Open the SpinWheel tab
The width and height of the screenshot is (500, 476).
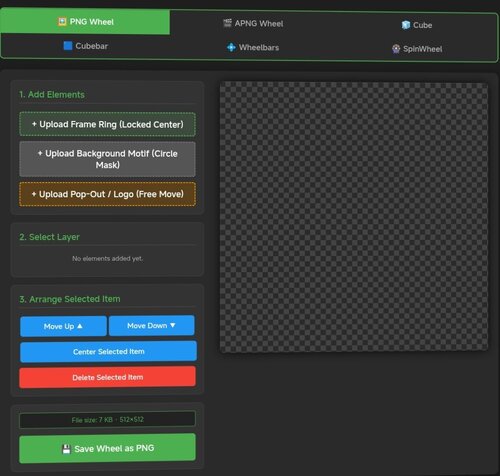tap(417, 49)
